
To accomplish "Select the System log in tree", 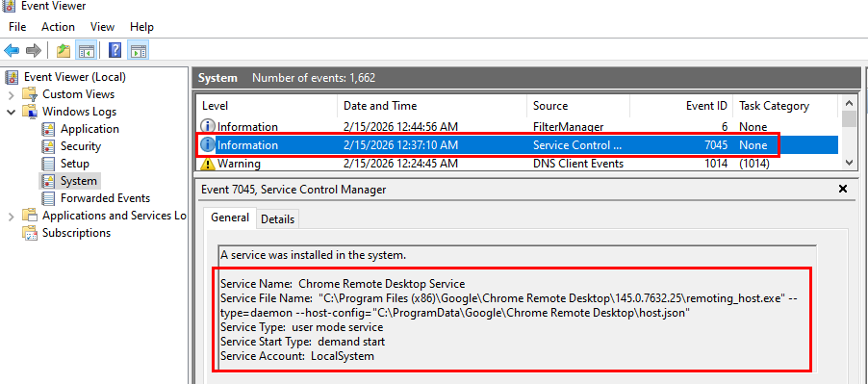I will 79,181.
